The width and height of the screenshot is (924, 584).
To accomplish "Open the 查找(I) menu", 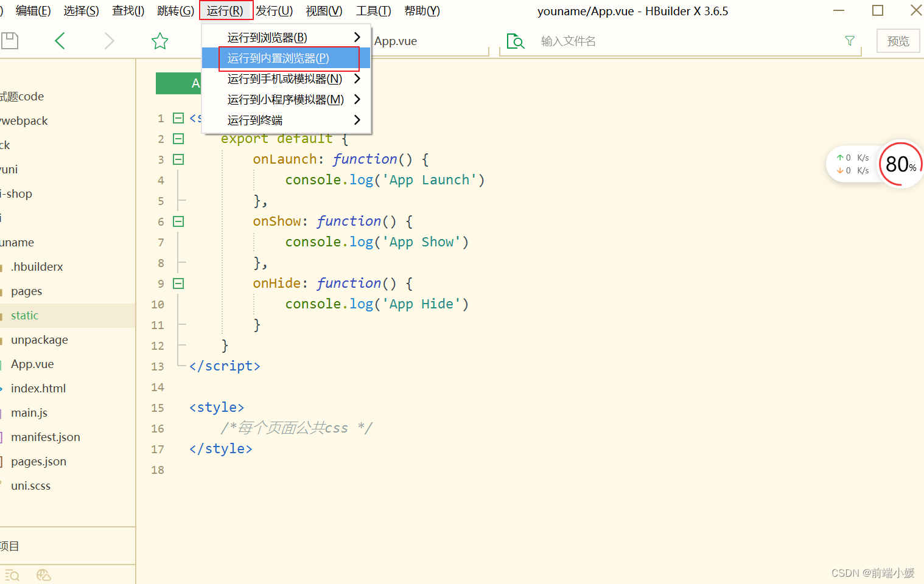I will pyautogui.click(x=128, y=11).
